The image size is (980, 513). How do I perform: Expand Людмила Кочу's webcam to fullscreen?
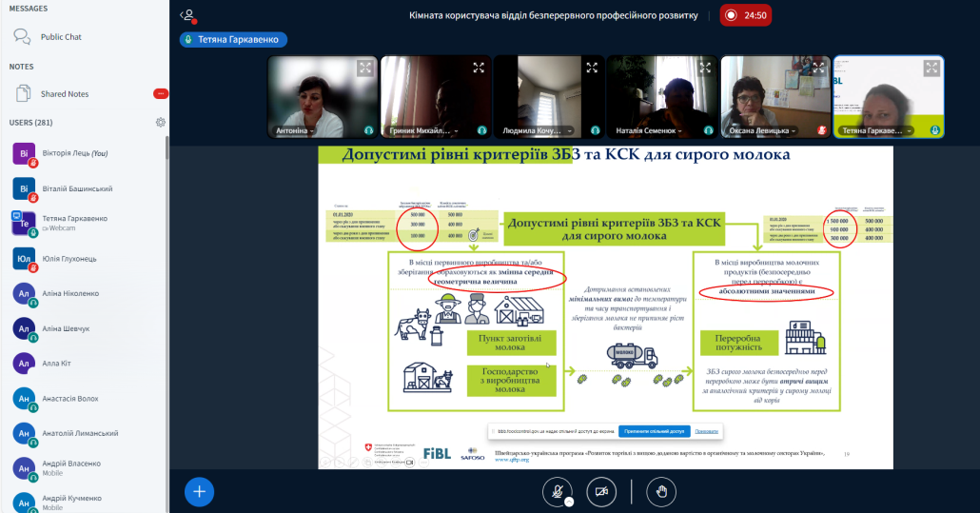[x=591, y=68]
